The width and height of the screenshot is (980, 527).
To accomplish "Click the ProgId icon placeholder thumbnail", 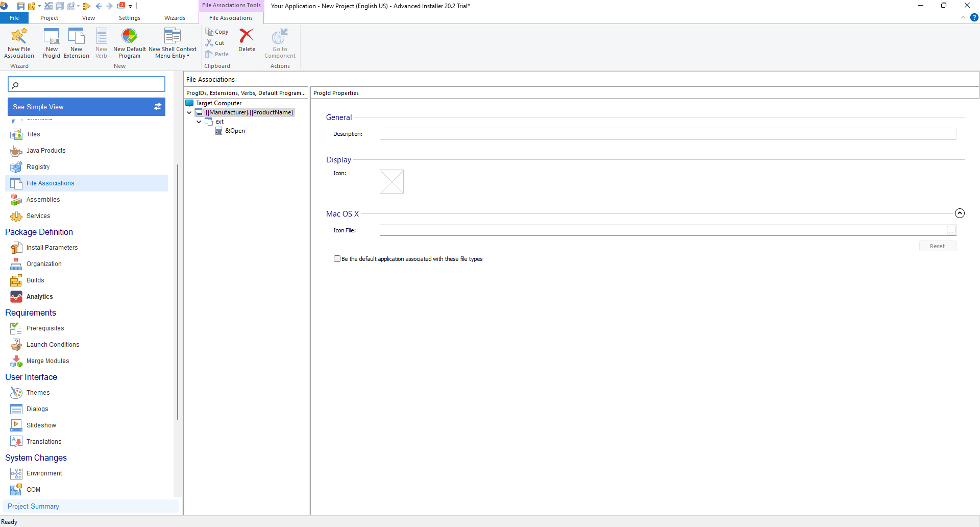I will tap(391, 181).
